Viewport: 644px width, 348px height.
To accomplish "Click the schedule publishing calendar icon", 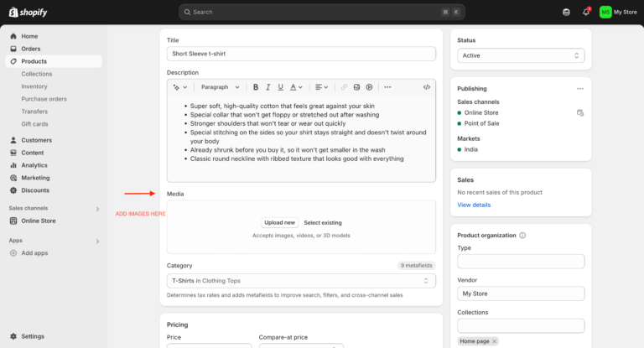I will coord(579,112).
